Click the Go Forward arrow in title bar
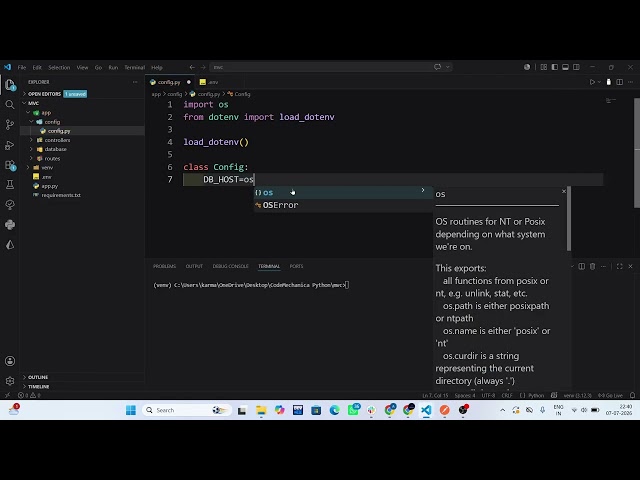 (203, 67)
